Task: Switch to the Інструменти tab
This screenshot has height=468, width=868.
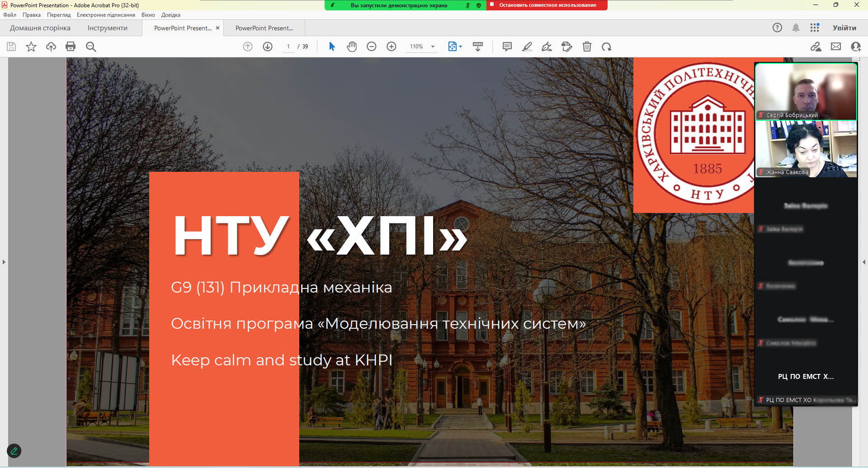Action: click(x=108, y=28)
